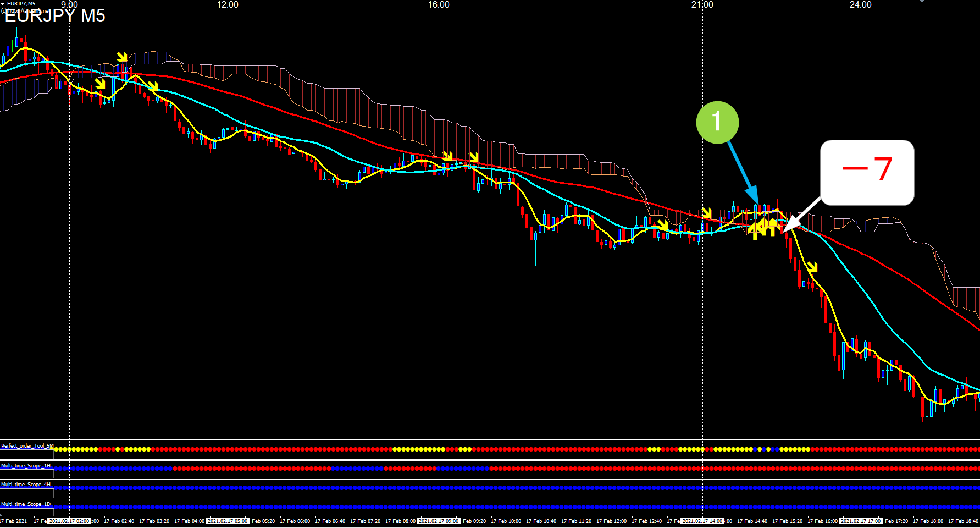Click the 17 Feb 10:00 axis label
980x528 pixels.
(x=506, y=521)
